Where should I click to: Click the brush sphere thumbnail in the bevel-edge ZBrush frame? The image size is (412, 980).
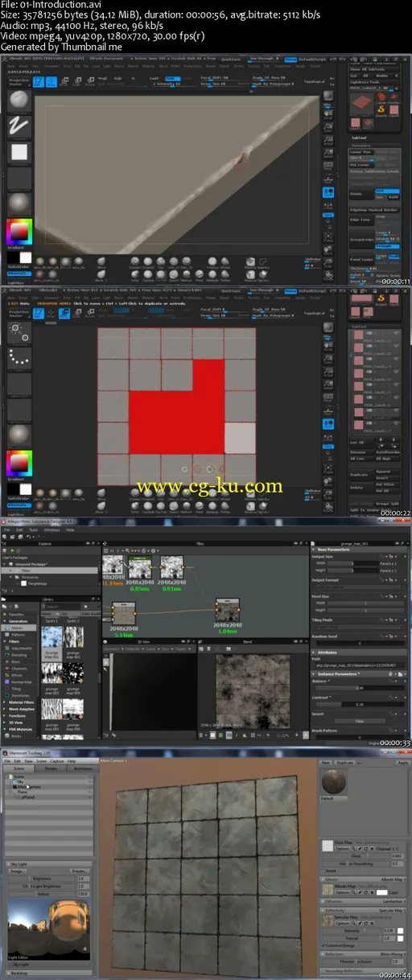(19, 100)
